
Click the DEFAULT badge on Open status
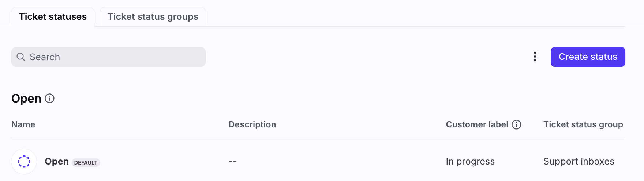pos(86,162)
